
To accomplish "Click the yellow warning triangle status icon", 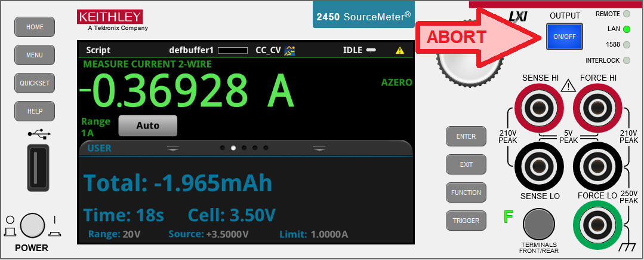I will tap(400, 51).
